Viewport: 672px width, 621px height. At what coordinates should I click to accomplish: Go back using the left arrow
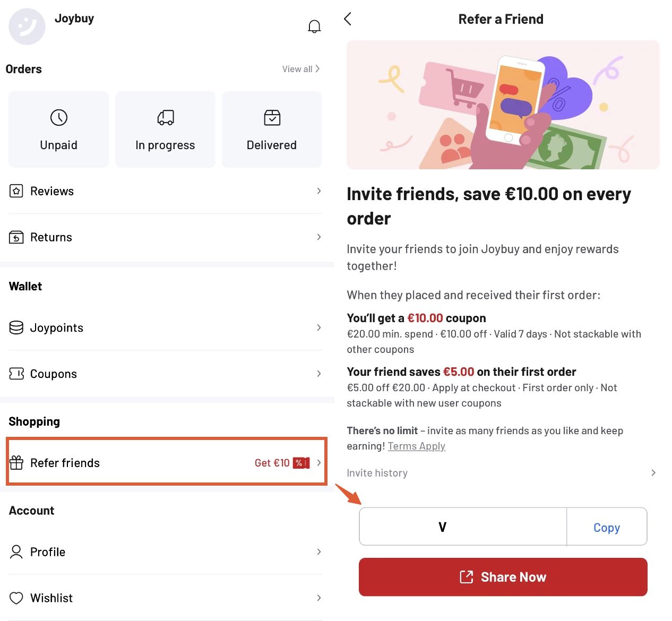pyautogui.click(x=348, y=19)
